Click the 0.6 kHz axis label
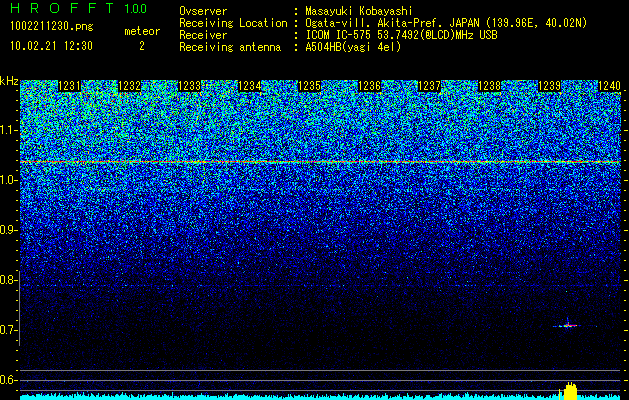Viewport: 629px width, 400px height. tap(9, 380)
